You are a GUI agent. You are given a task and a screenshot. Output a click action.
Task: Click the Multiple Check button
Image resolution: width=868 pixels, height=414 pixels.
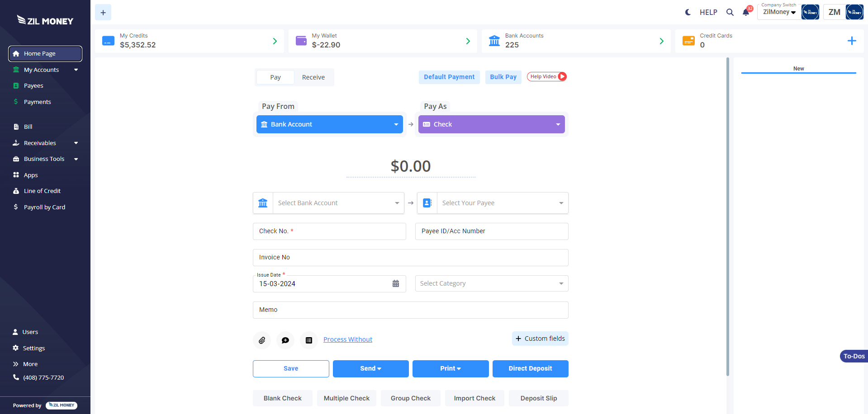pos(346,398)
